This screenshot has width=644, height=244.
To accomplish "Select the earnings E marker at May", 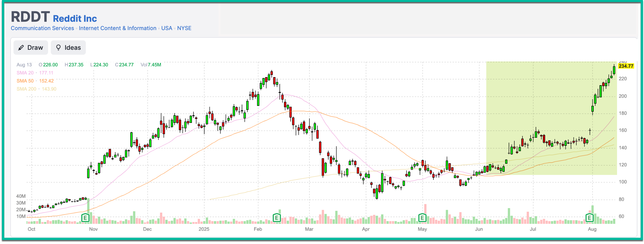I will pos(422,218).
